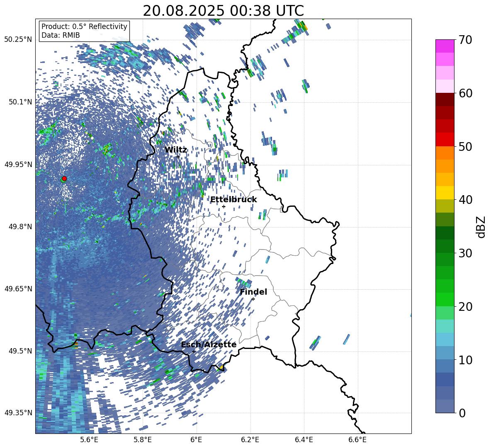Click the colorbar tick label 0

pyautogui.click(x=462, y=413)
